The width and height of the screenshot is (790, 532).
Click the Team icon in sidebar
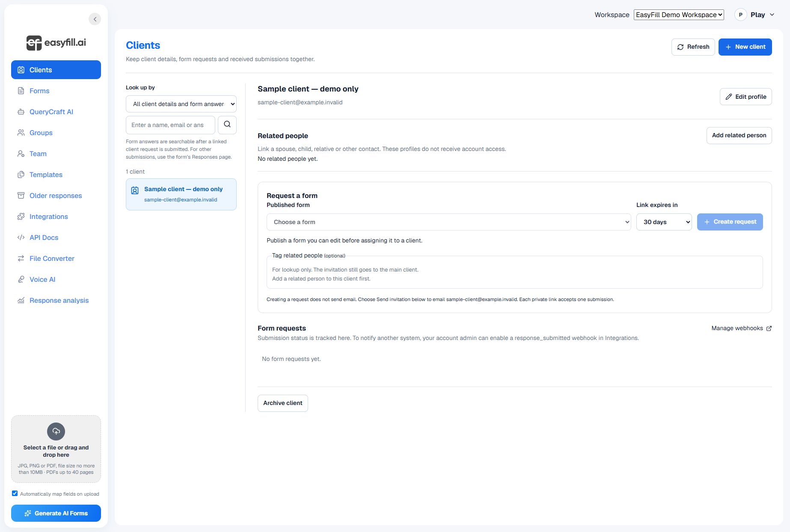21,154
